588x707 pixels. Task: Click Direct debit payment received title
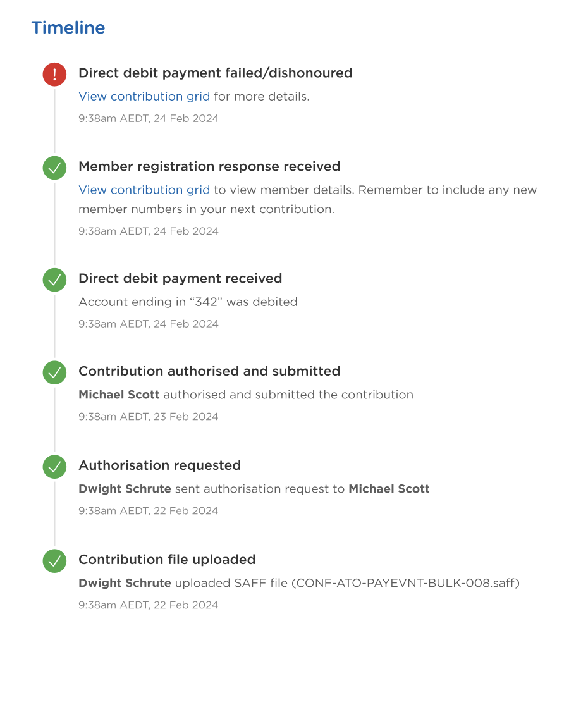tap(180, 278)
